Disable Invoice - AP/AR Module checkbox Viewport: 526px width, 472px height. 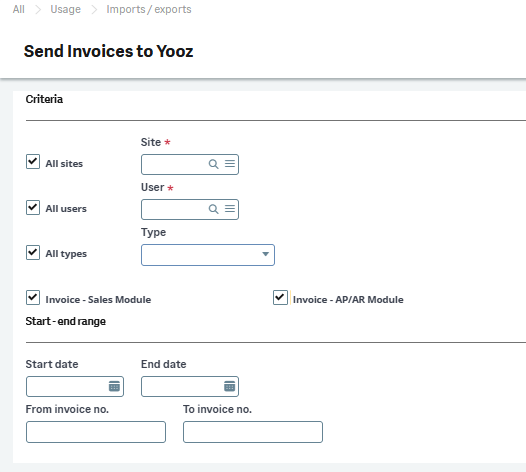[280, 298]
